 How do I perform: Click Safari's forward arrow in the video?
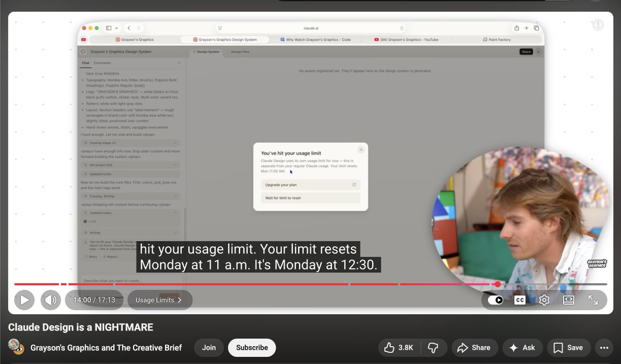pyautogui.click(x=139, y=28)
